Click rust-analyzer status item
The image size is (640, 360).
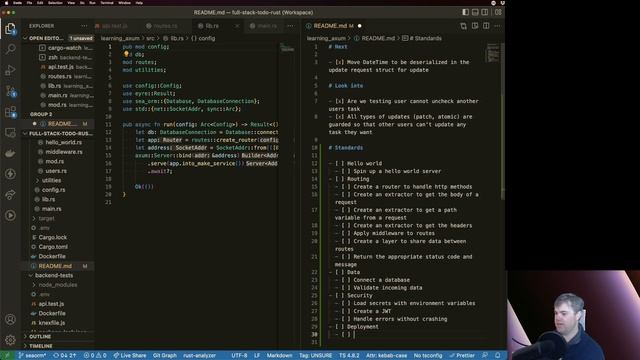tap(199, 356)
